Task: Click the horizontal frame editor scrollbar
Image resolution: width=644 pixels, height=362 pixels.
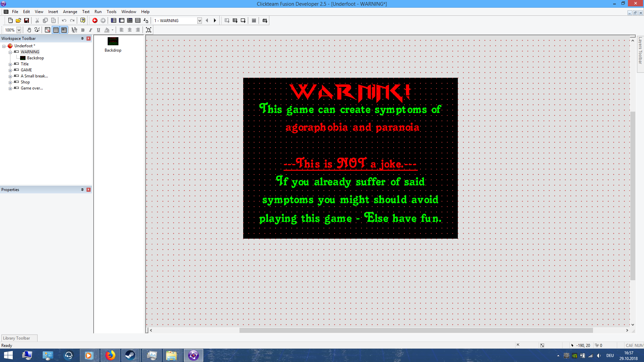Action: tap(416, 330)
